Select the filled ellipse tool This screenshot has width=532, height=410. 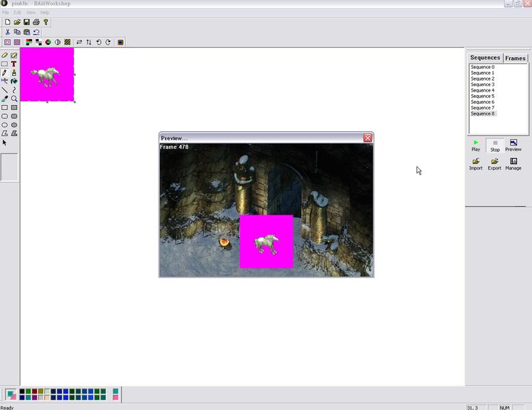[14, 125]
